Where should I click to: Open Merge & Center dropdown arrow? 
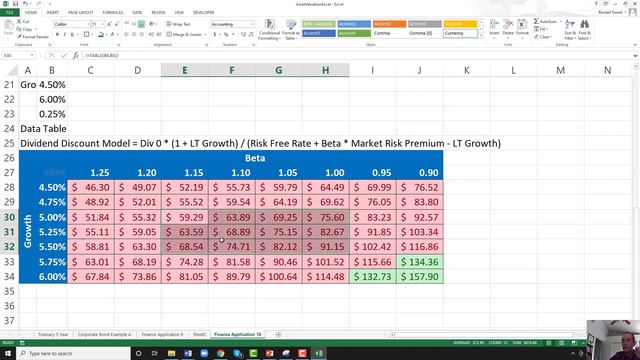tap(204, 35)
